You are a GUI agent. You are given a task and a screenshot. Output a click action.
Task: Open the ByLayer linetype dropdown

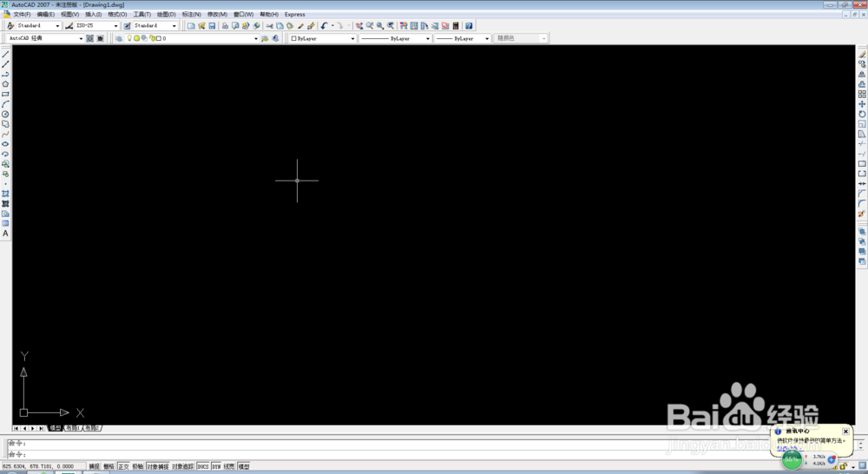(x=428, y=38)
